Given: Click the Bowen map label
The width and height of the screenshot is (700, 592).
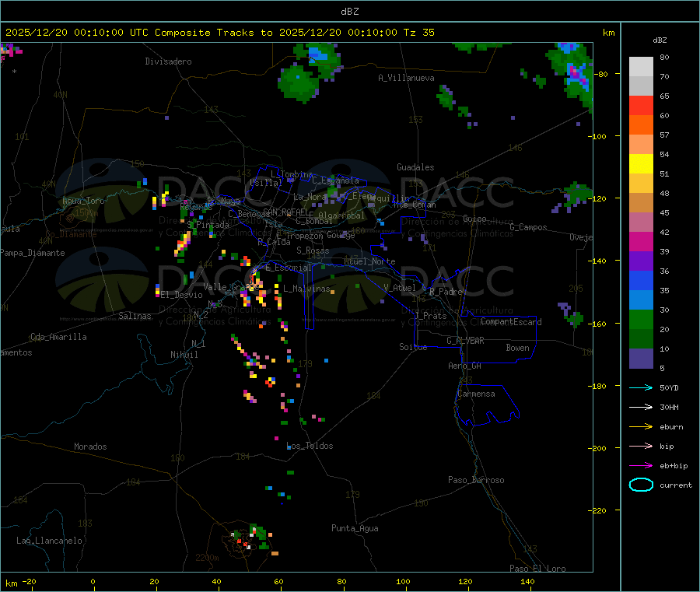Looking at the screenshot, I should point(517,348).
